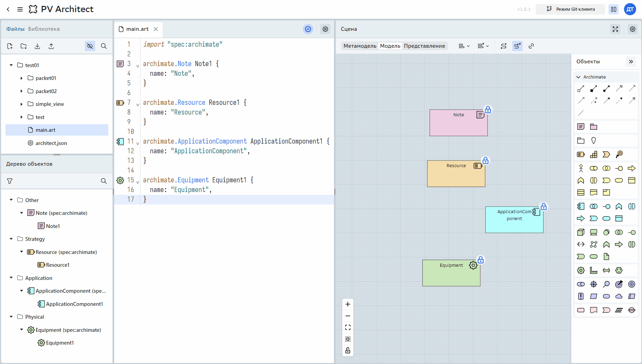Viewport: 642px width, 364px height.
Task: Collapse the Archimate palette section
Action: pos(578,77)
